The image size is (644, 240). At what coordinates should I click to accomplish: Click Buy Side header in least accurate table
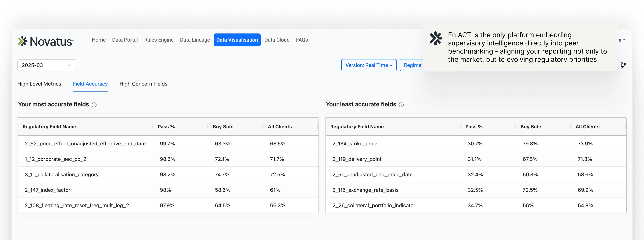[530, 127]
